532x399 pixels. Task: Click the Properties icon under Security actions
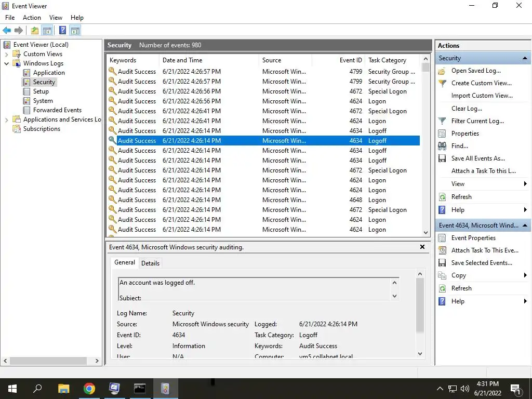pyautogui.click(x=442, y=134)
